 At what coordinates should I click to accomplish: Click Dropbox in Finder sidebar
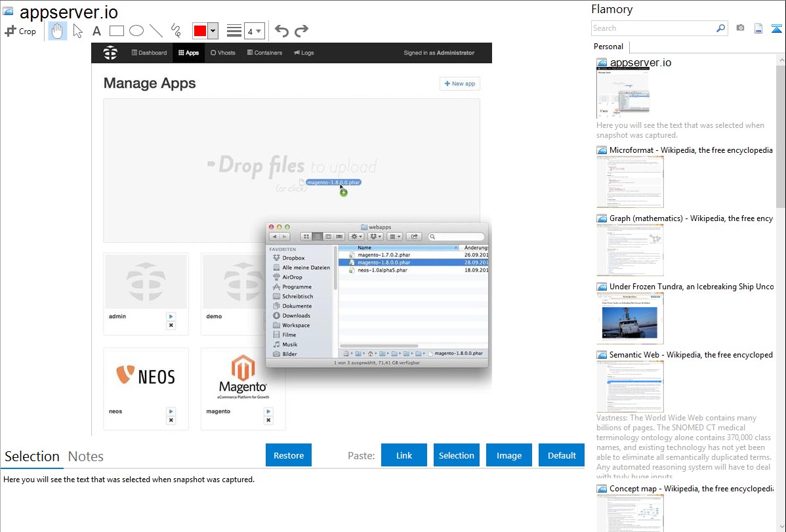pos(293,258)
